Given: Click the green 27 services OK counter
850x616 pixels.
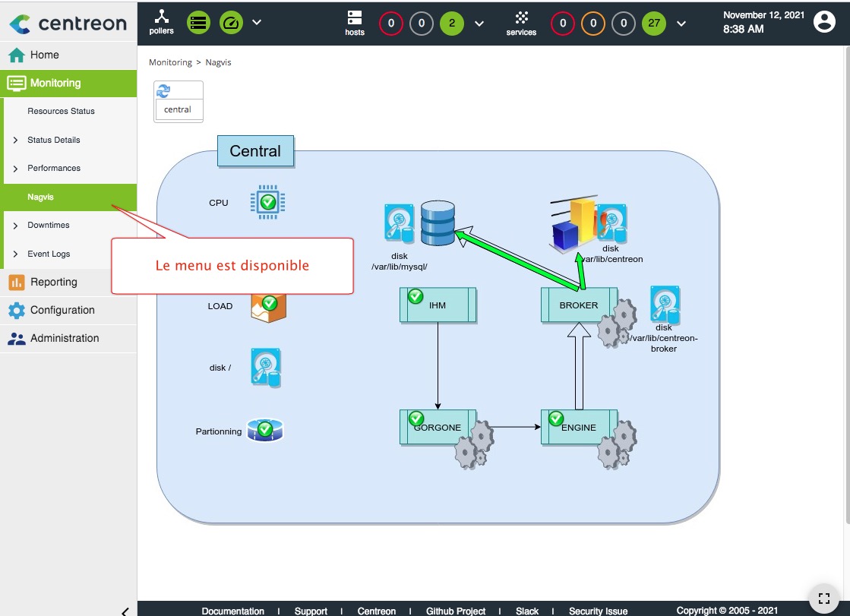Looking at the screenshot, I should click(x=654, y=23).
